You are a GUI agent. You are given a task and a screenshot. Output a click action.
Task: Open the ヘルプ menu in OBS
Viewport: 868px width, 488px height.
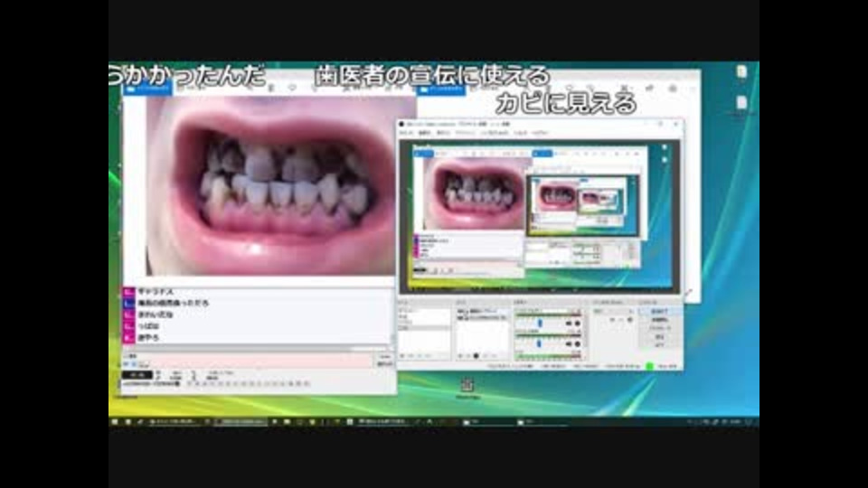pyautogui.click(x=540, y=134)
